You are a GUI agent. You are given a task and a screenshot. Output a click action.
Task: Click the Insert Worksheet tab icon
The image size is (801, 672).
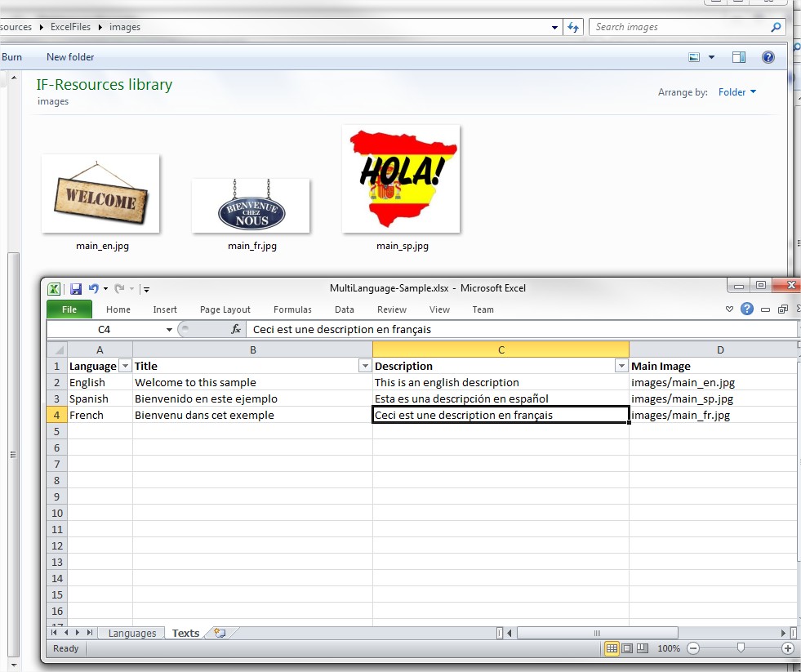point(219,633)
